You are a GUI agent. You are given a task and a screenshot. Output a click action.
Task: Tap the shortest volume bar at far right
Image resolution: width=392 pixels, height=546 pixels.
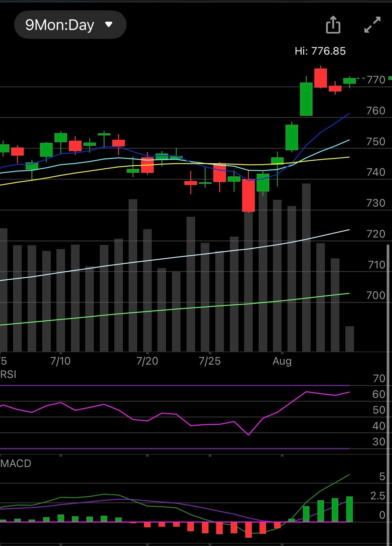click(350, 339)
